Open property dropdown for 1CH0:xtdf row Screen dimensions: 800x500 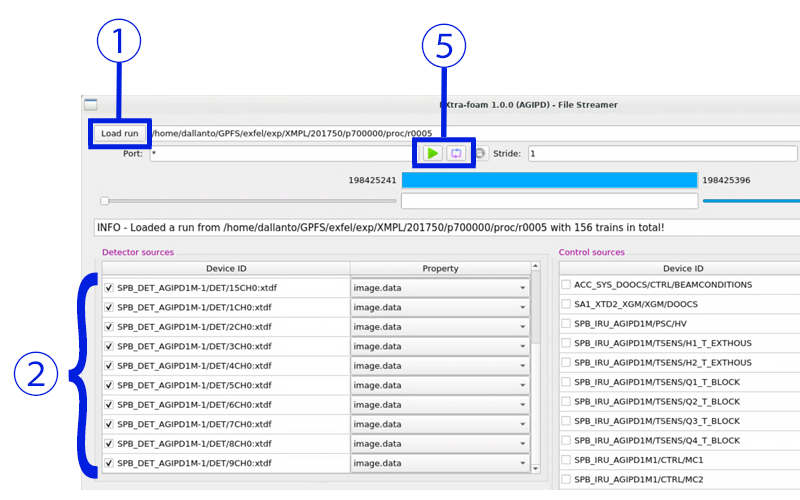(440, 307)
